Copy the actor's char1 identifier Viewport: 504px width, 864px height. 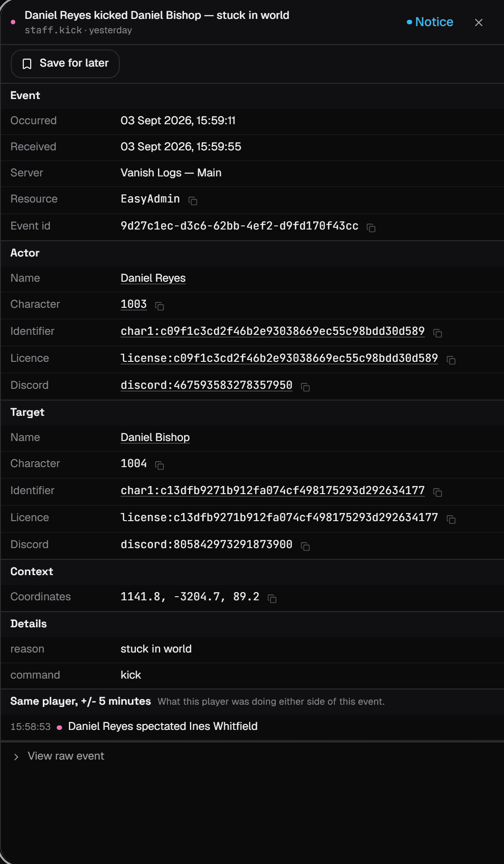click(x=437, y=333)
